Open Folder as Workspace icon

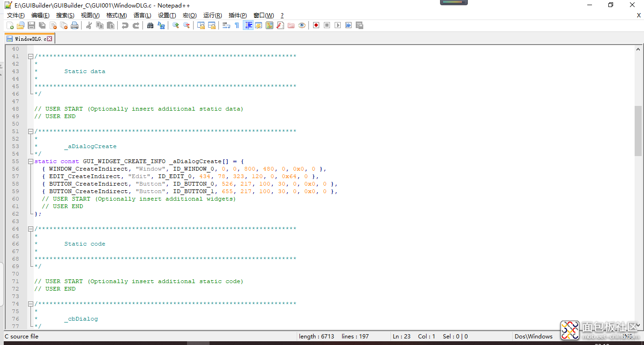[291, 25]
